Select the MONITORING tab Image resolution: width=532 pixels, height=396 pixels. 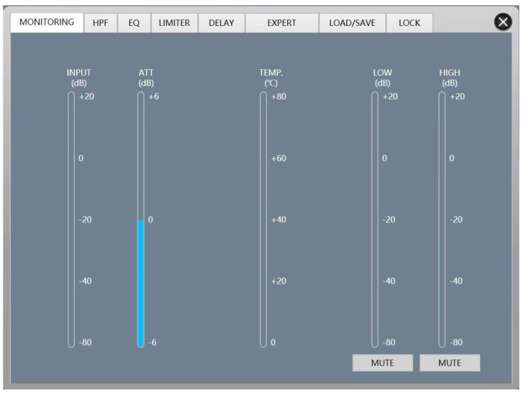tap(47, 22)
